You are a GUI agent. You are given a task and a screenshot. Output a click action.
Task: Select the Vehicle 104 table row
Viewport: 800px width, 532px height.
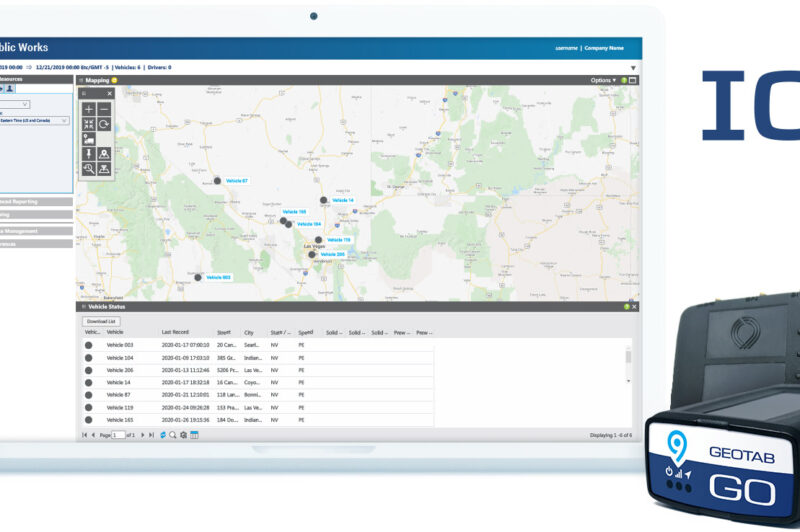coord(258,358)
